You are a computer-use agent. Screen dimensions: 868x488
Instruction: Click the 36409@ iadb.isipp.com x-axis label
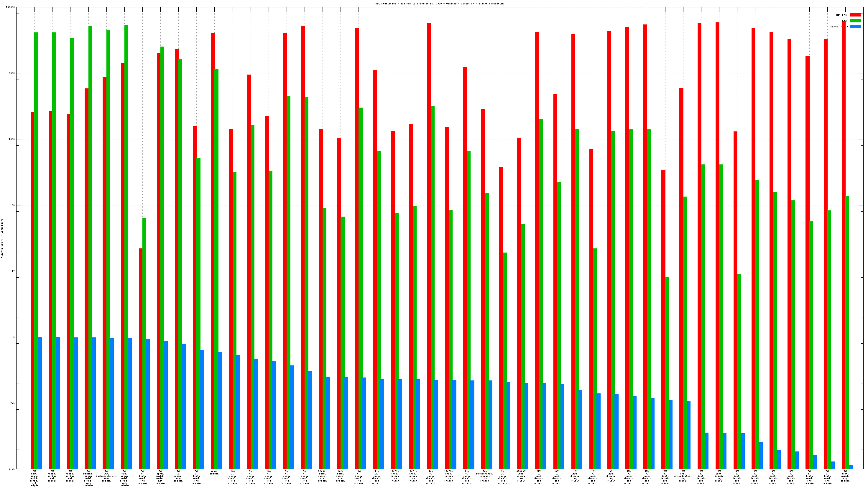[x=521, y=476]
